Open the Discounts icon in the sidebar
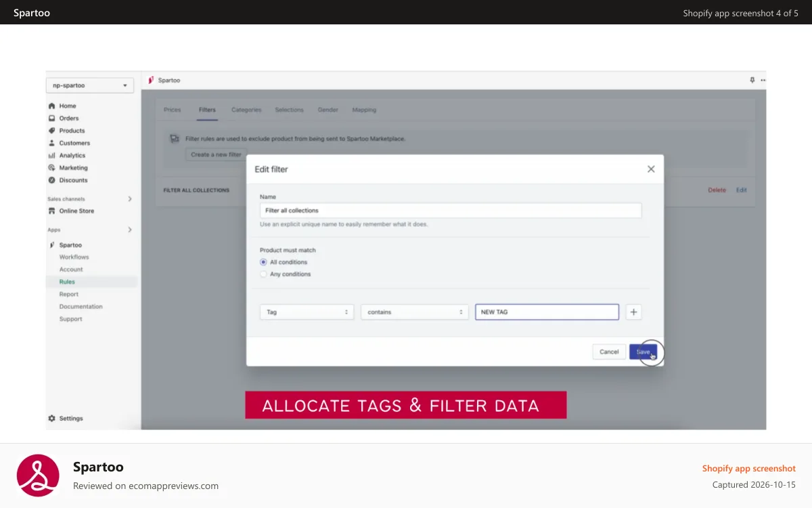Image resolution: width=812 pixels, height=508 pixels. coord(51,180)
